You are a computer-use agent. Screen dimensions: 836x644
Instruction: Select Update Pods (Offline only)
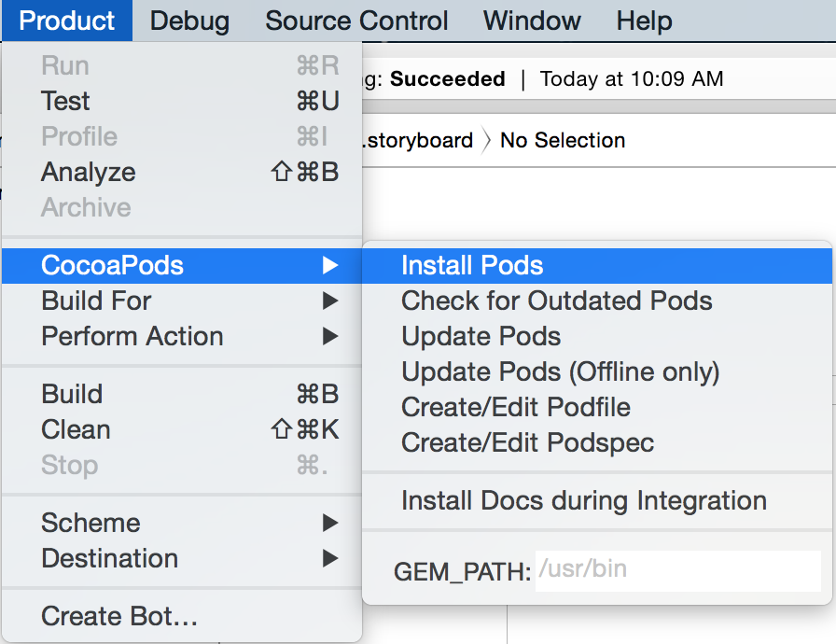[x=560, y=371]
